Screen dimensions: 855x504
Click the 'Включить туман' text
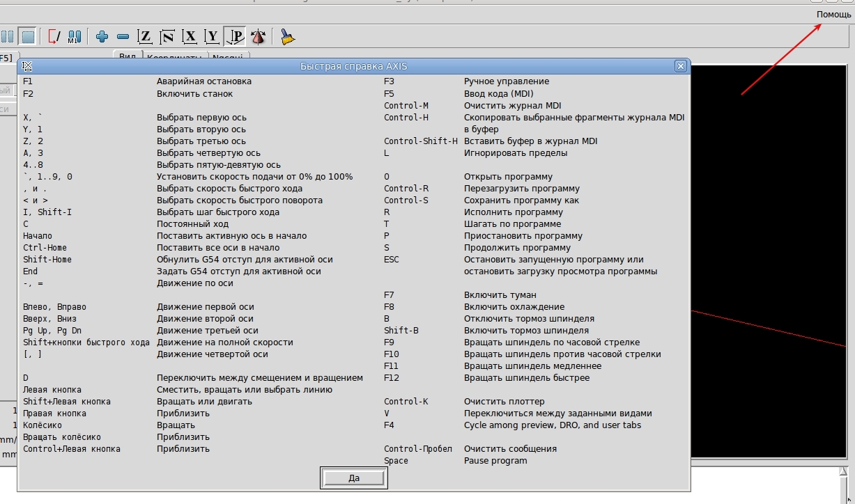500,295
